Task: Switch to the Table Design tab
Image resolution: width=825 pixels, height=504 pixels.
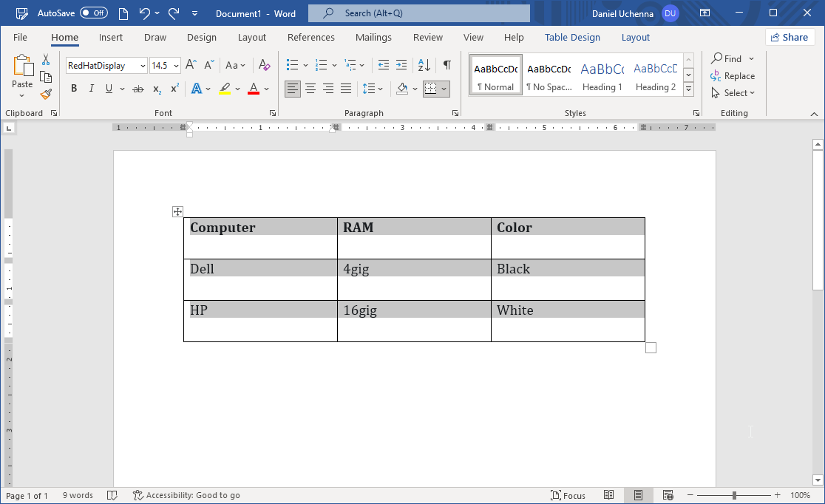Action: click(572, 37)
